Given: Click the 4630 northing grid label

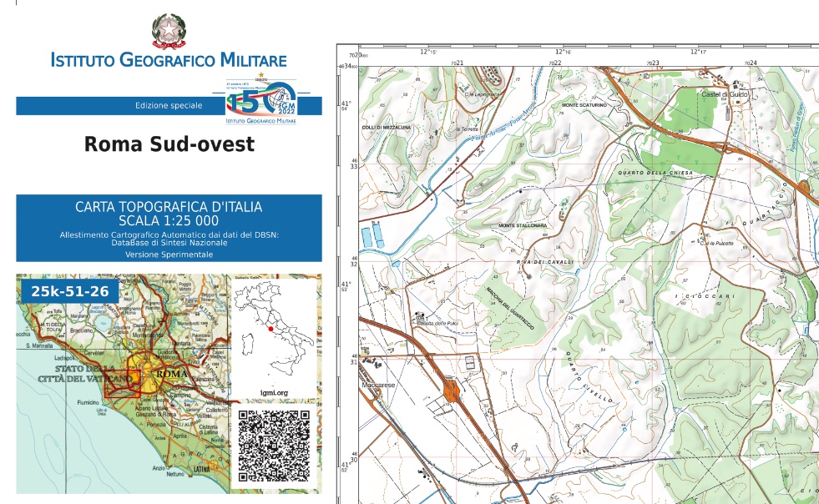Looking at the screenshot, I should tap(354, 457).
